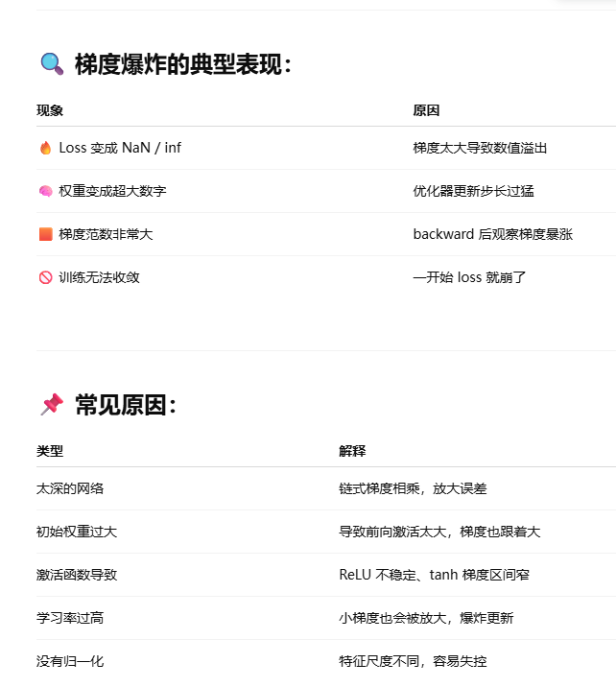This screenshot has height=687, width=616.
Task: Click the pushpin emoji beside 常见原因
Action: 52,404
